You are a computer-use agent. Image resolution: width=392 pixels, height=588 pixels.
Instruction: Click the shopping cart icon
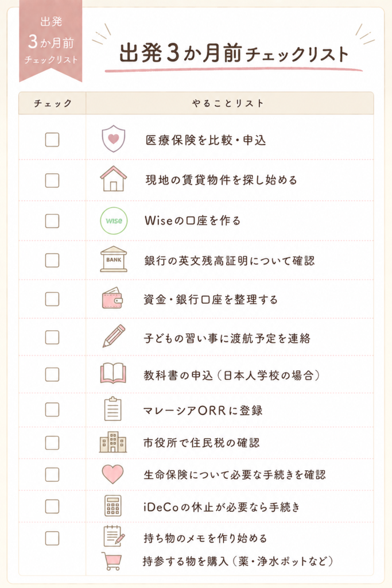pyautogui.click(x=112, y=561)
